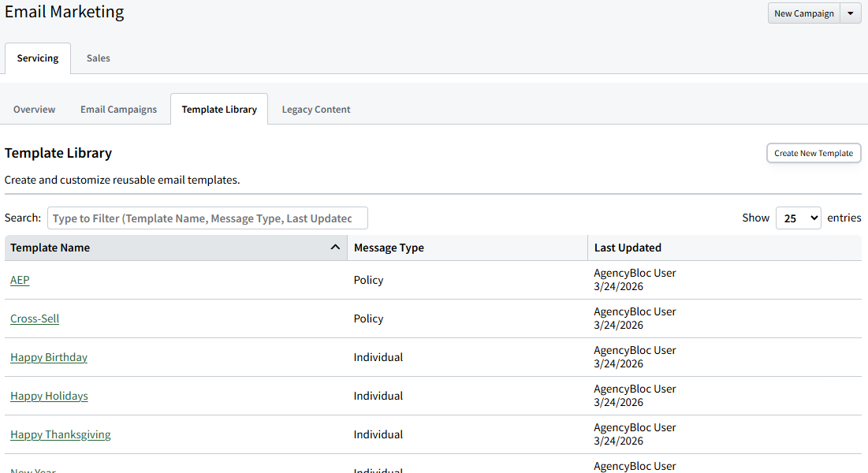Click Create New Template
Screen dimensions: 868x473
coord(814,153)
